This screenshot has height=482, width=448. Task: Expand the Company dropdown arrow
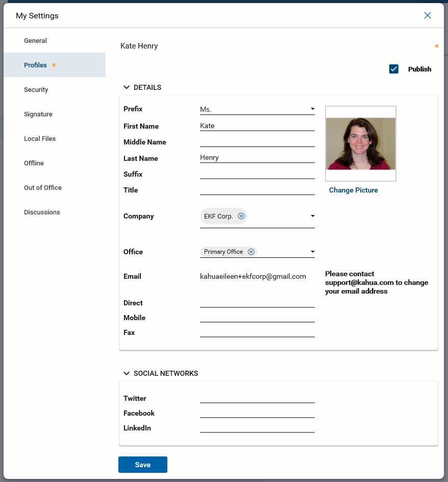coord(312,216)
